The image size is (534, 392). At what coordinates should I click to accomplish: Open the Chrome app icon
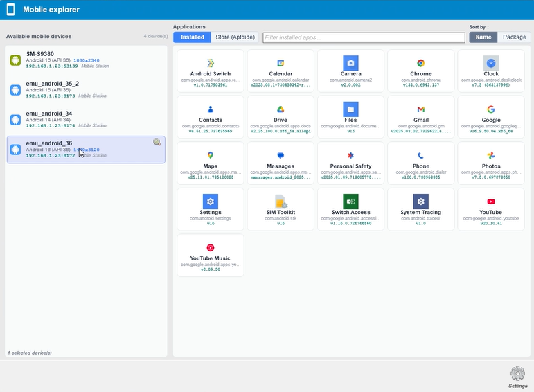click(421, 63)
